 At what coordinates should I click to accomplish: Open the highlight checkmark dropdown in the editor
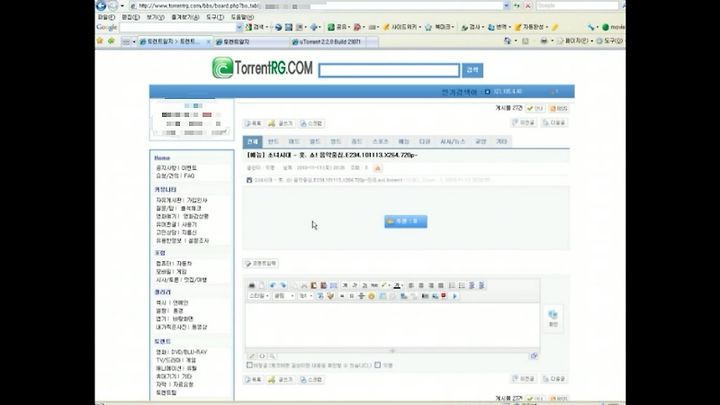pos(389,286)
